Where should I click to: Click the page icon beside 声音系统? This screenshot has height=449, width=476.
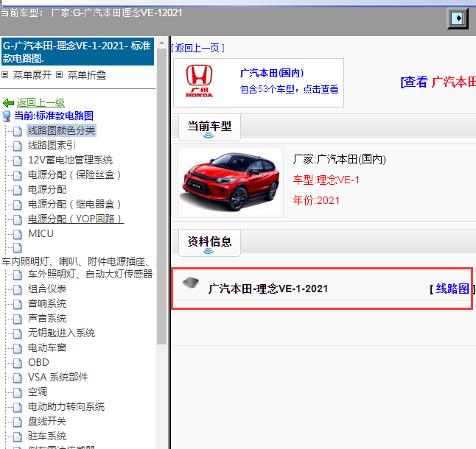(x=18, y=319)
